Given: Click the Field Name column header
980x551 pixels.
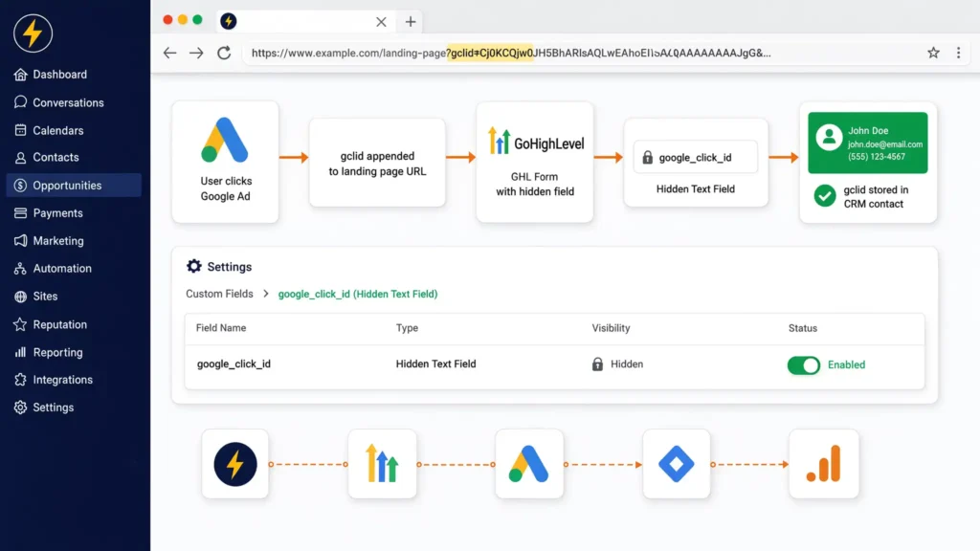Looking at the screenshot, I should pyautogui.click(x=221, y=328).
